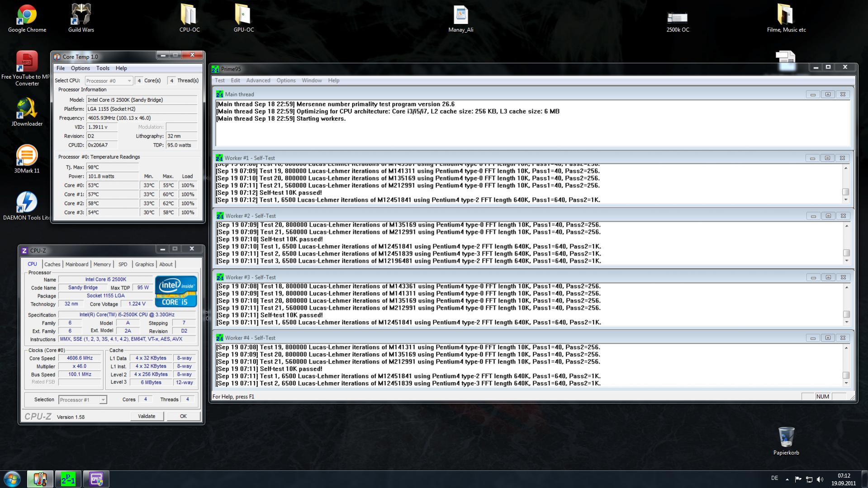The width and height of the screenshot is (868, 488).
Task: Click the Frequency value field in Core Temp
Action: pos(142,118)
